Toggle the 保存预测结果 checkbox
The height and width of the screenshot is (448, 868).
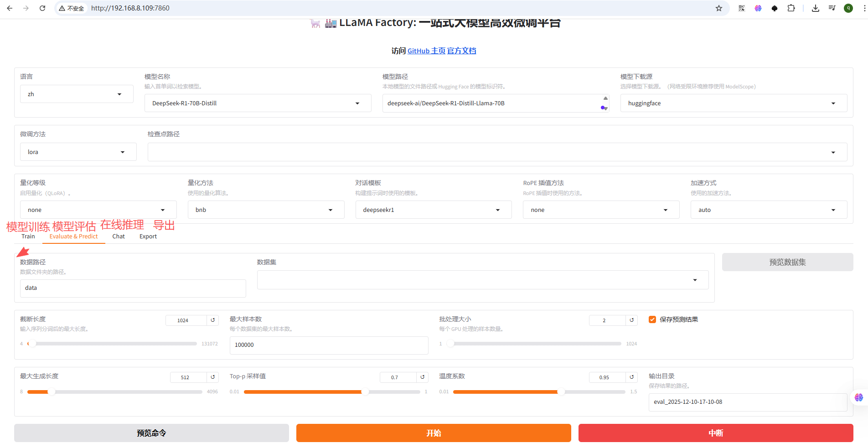[652, 319]
